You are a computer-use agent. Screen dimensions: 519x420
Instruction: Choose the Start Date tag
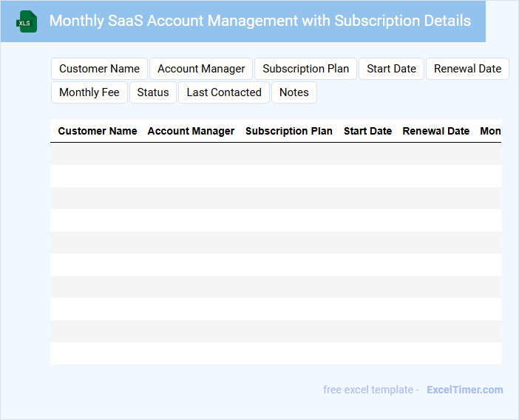point(391,69)
